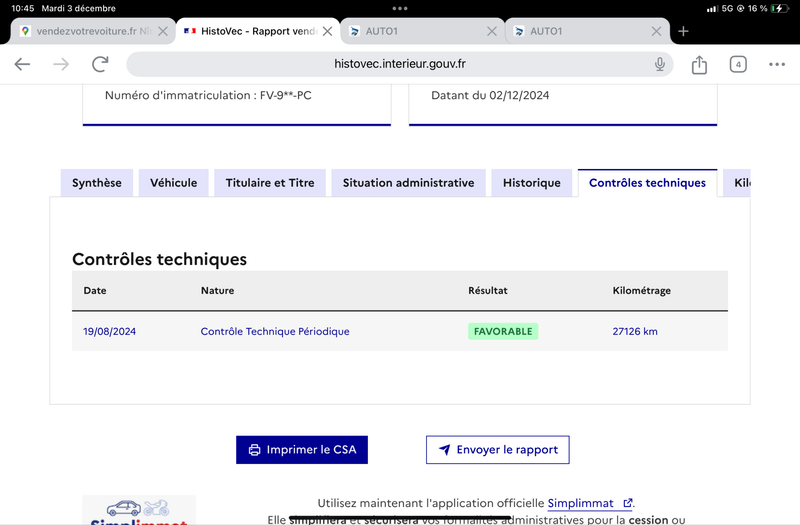Click the Datant du 02/12/2024 text
Image resolution: width=800 pixels, height=525 pixels.
tap(490, 95)
